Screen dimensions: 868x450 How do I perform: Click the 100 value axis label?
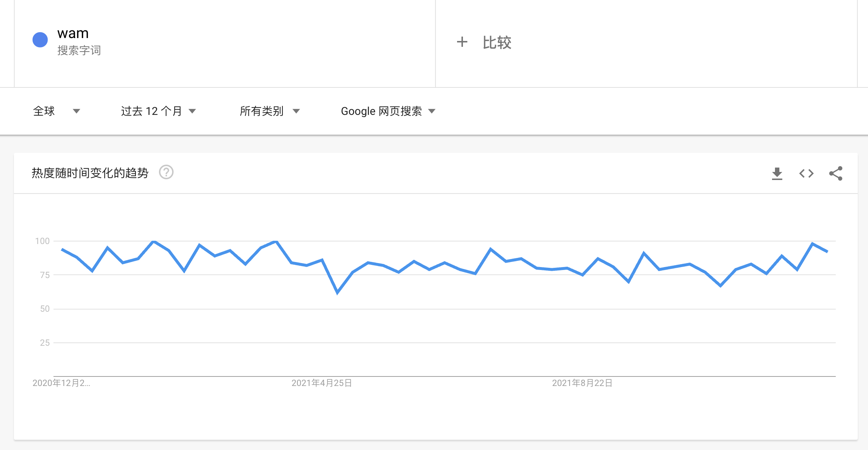[x=42, y=241]
